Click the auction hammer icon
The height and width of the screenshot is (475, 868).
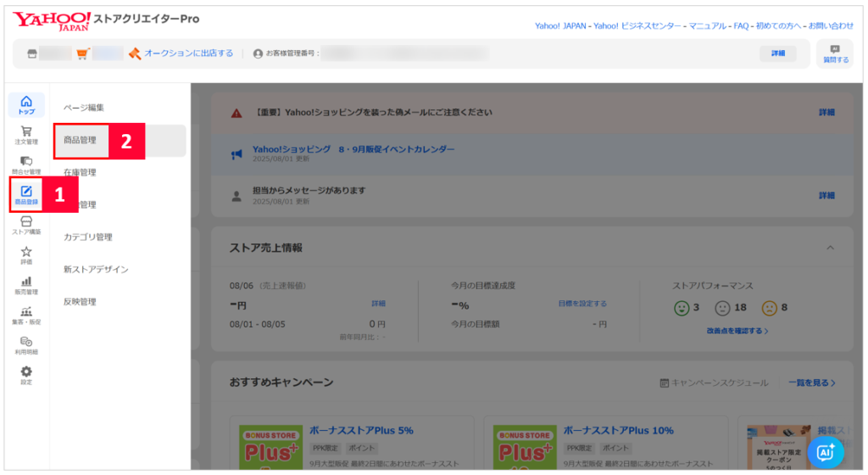tap(135, 53)
